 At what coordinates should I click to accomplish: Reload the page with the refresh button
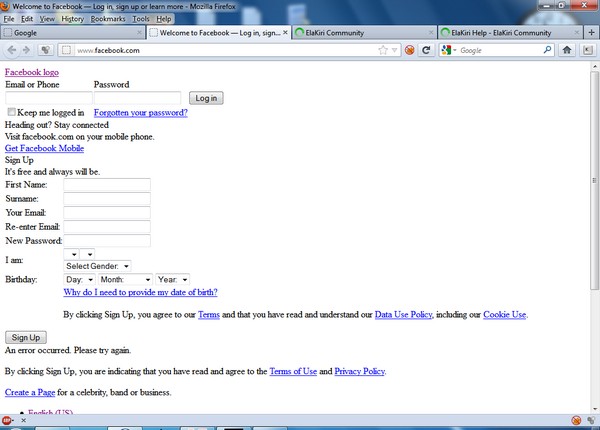[426, 50]
